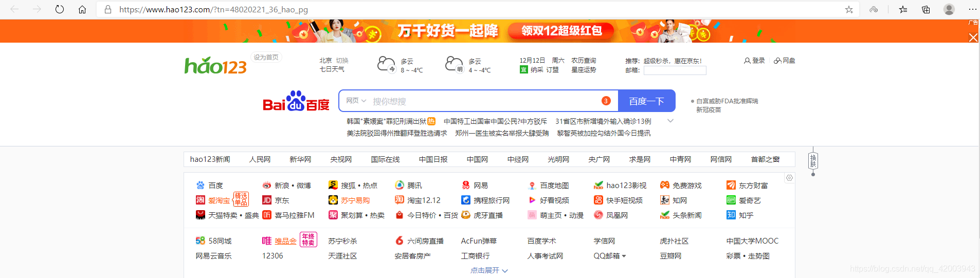Select 首都之窗 in news bar
The width and height of the screenshot is (980, 278).
(765, 159)
